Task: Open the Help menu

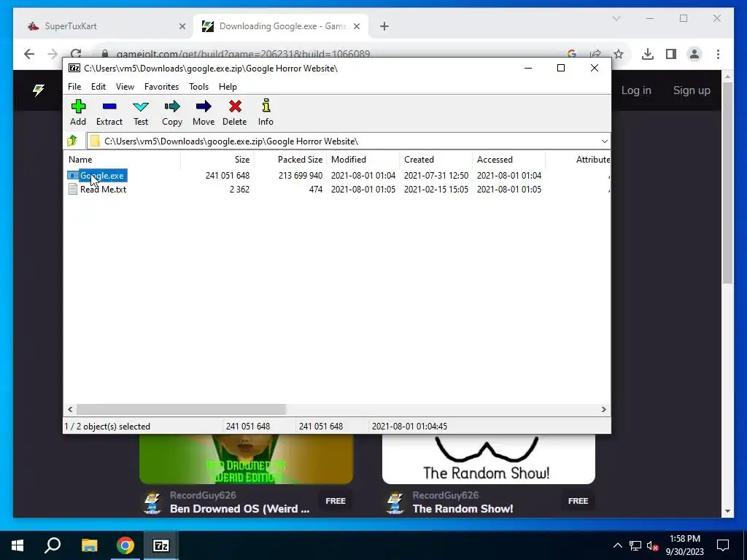Action: [228, 87]
